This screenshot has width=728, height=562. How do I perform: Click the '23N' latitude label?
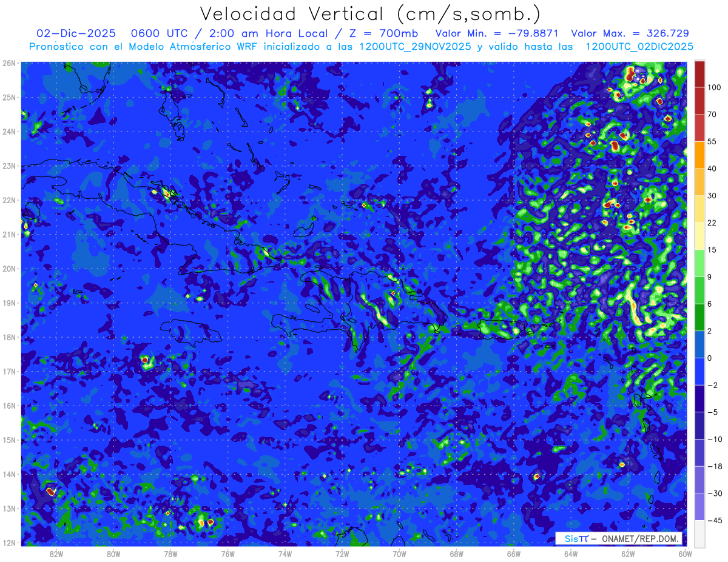(x=9, y=166)
